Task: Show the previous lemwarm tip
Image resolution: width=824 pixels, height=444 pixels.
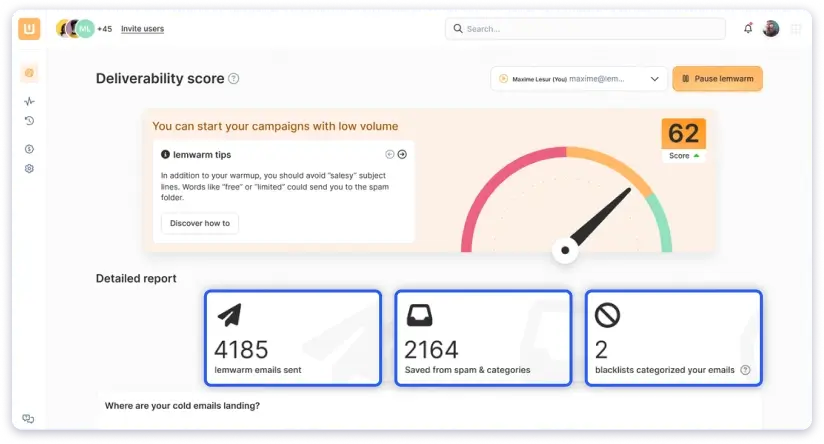Action: [390, 155]
